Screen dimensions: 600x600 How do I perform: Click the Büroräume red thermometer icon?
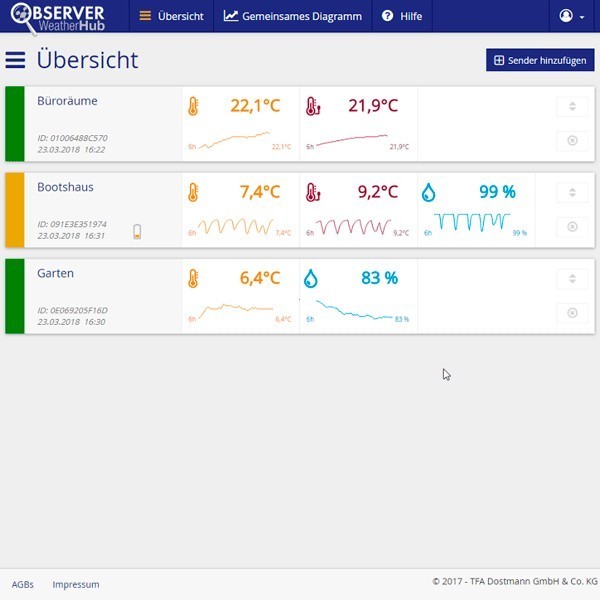tap(313, 106)
